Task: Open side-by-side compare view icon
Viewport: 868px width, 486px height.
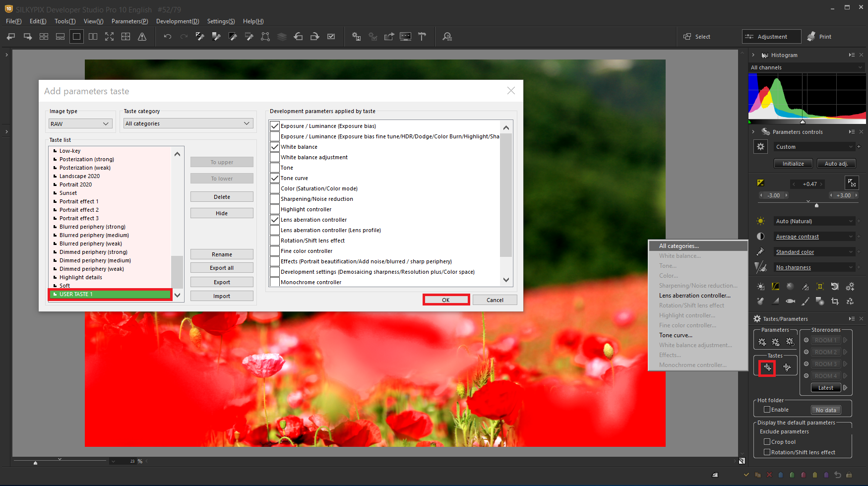Action: click(x=93, y=37)
